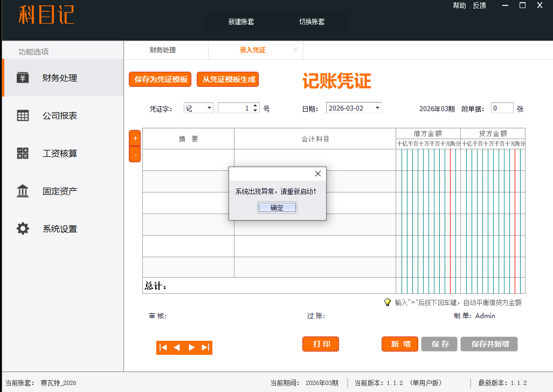The width and height of the screenshot is (553, 392).
Task: Click the 工资核算 calculator icon
Action: [x=23, y=154]
